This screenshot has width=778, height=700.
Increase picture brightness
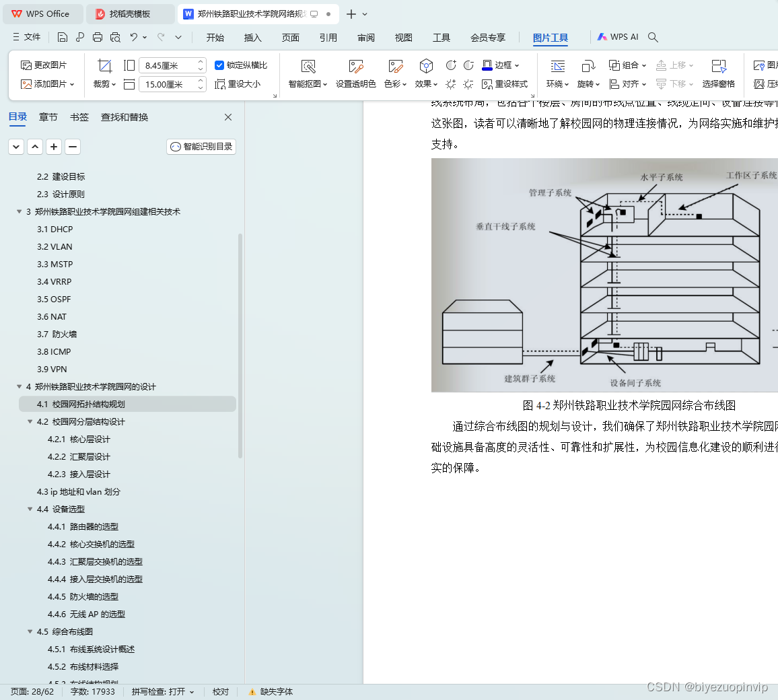[x=450, y=84]
